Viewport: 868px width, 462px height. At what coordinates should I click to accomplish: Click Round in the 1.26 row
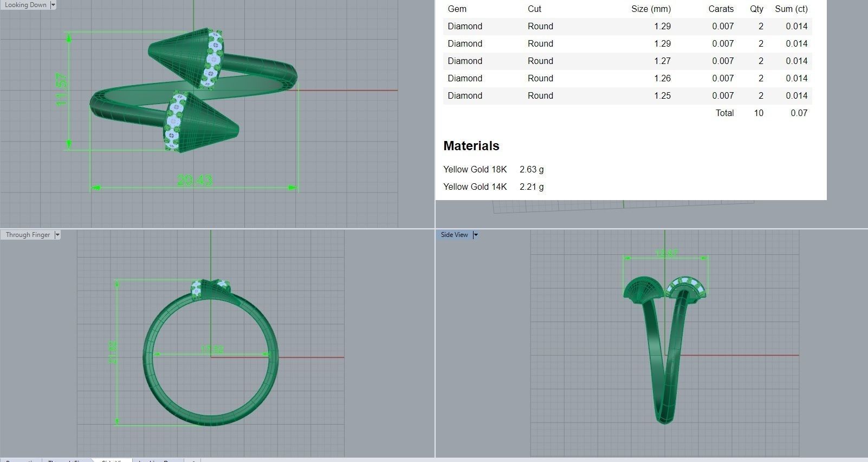pyautogui.click(x=540, y=78)
